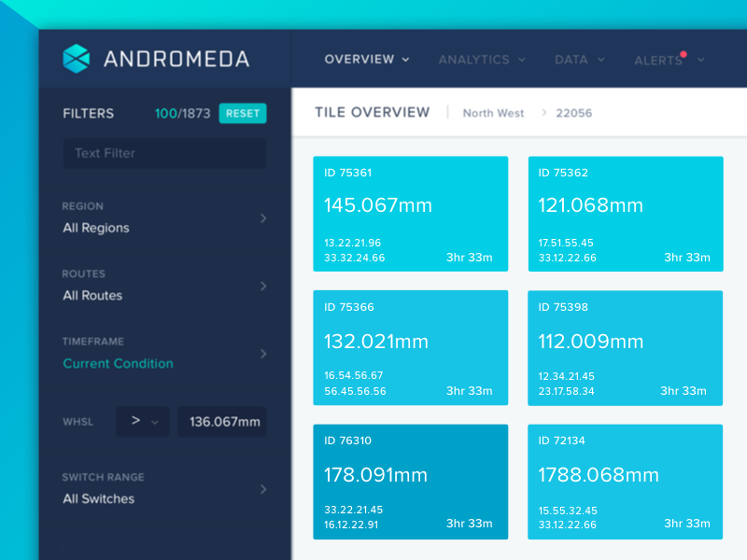Screen dimensions: 747x560
Task: Expand the Timeframe filter chevron
Action: (x=263, y=354)
